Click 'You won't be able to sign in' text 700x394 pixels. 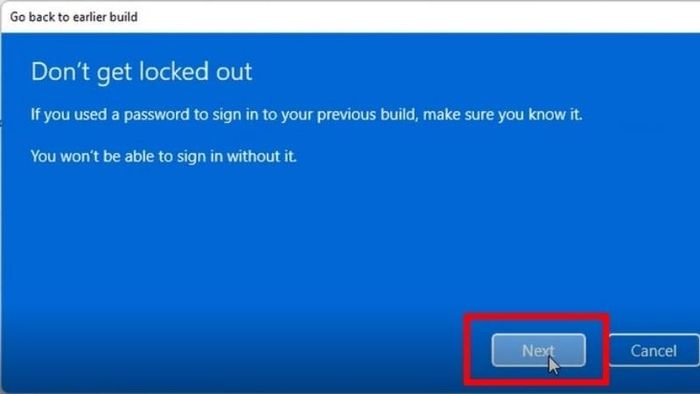pyautogui.click(x=164, y=157)
